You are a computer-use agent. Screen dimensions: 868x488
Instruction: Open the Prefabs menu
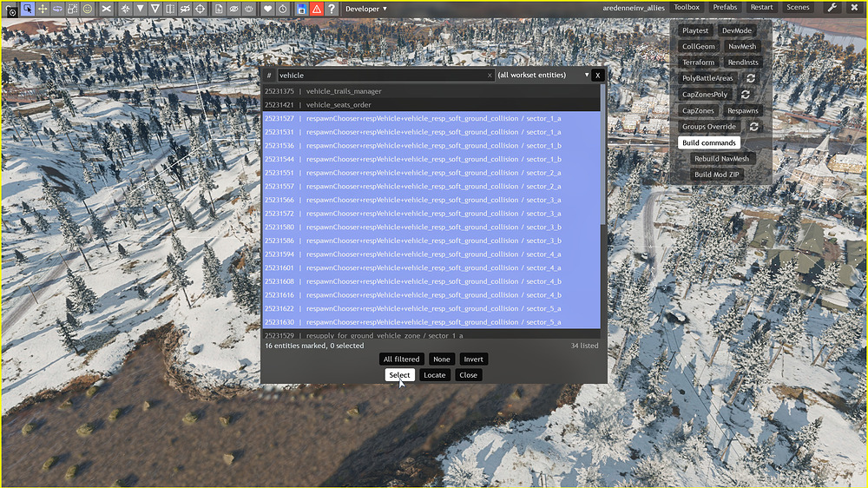(724, 8)
